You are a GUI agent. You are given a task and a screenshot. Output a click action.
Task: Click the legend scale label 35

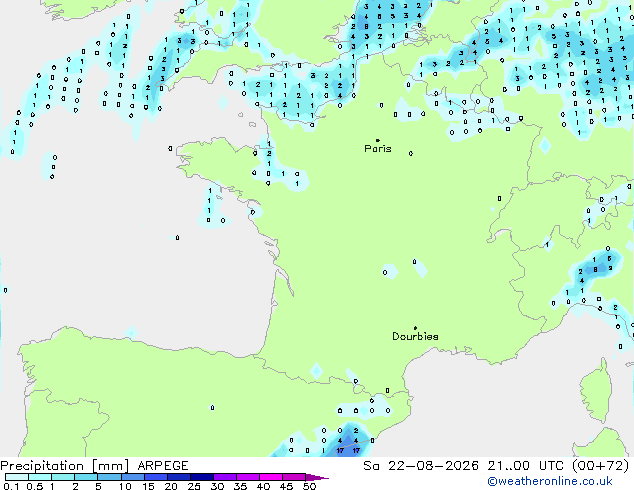click(240, 486)
